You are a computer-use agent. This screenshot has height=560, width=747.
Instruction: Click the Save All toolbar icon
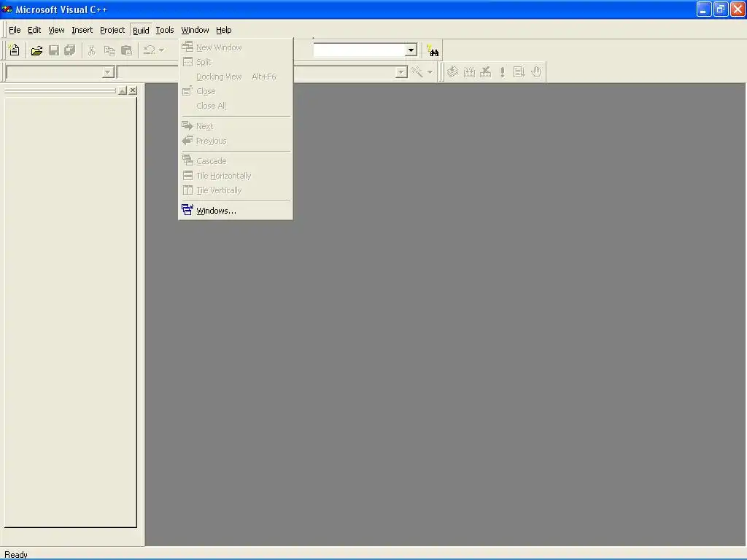coord(70,50)
